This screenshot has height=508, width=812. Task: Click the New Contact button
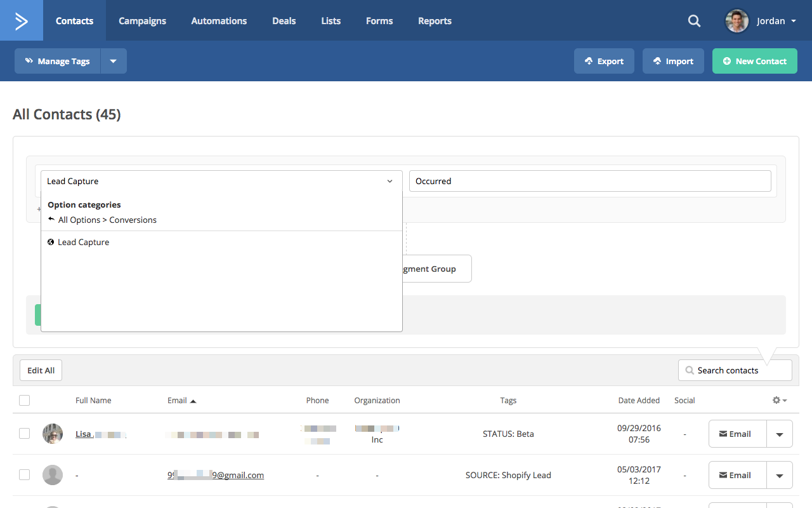754,62
